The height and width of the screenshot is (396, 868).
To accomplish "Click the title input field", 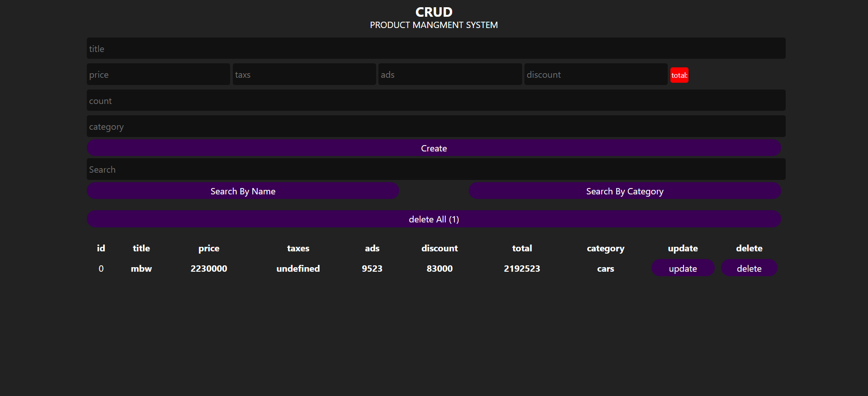I will click(436, 48).
